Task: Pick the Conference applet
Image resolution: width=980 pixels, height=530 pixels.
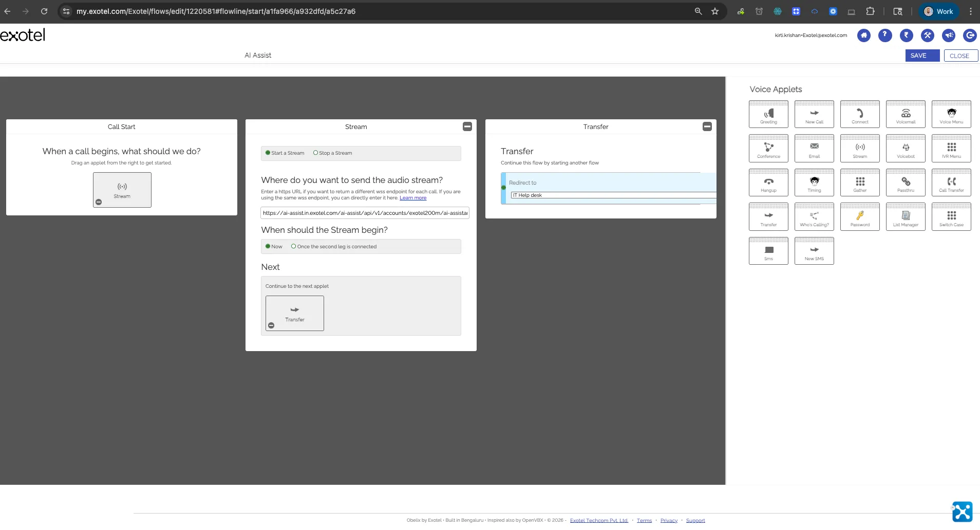Action: point(768,149)
